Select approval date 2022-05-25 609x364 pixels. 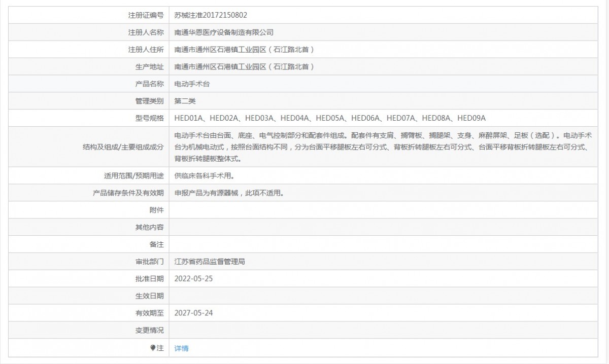pos(193,279)
